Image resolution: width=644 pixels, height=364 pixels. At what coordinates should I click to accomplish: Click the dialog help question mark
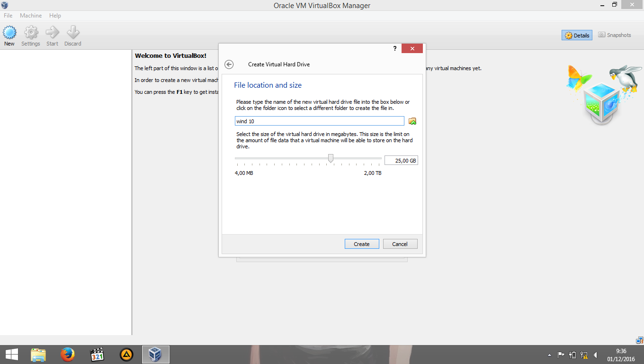tap(394, 48)
